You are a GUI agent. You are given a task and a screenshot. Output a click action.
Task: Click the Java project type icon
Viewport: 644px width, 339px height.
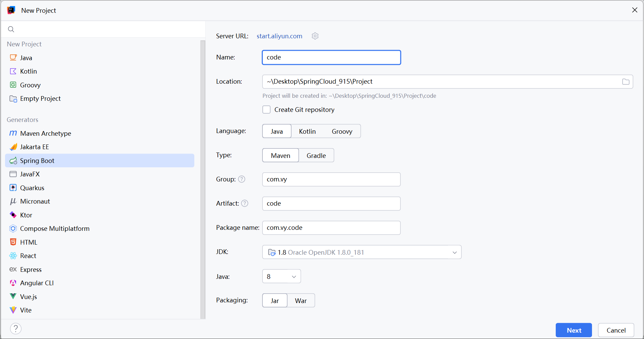pyautogui.click(x=13, y=57)
